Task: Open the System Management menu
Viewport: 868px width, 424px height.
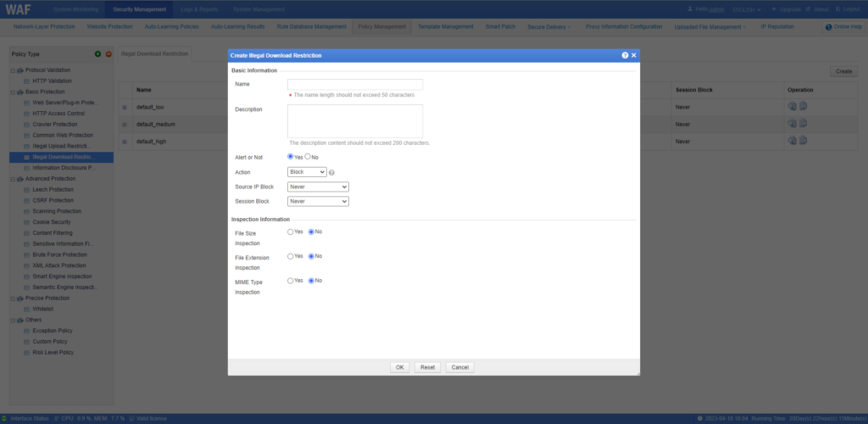Action: pos(259,9)
